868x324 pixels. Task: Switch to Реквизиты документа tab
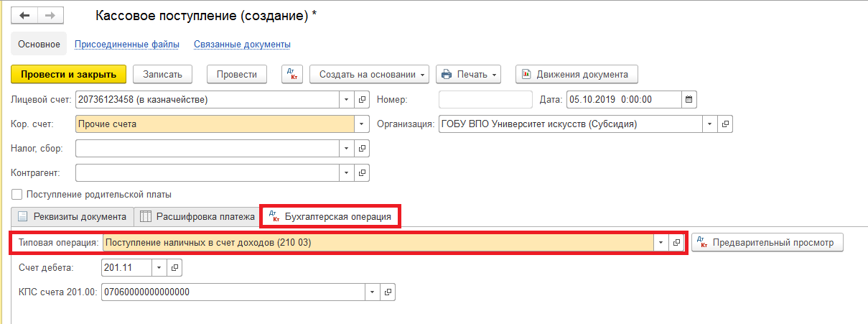pos(73,216)
